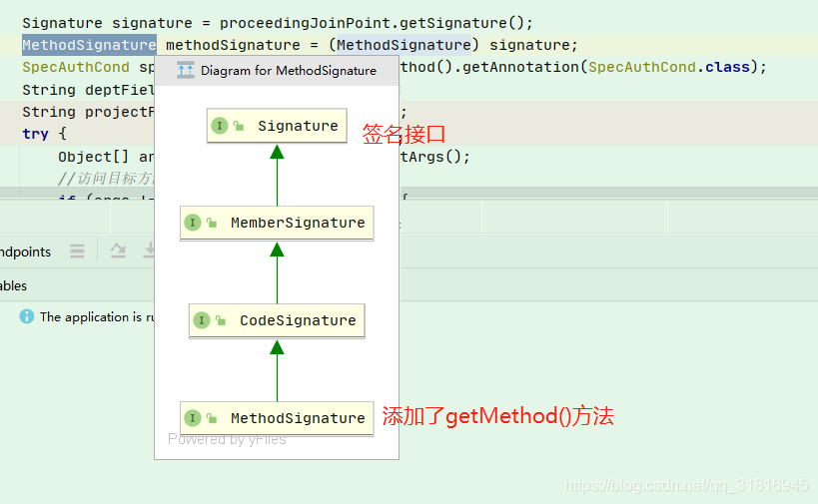This screenshot has width=818, height=504.
Task: Click the interface icon on the MethodSignature node
Action: tap(193, 418)
